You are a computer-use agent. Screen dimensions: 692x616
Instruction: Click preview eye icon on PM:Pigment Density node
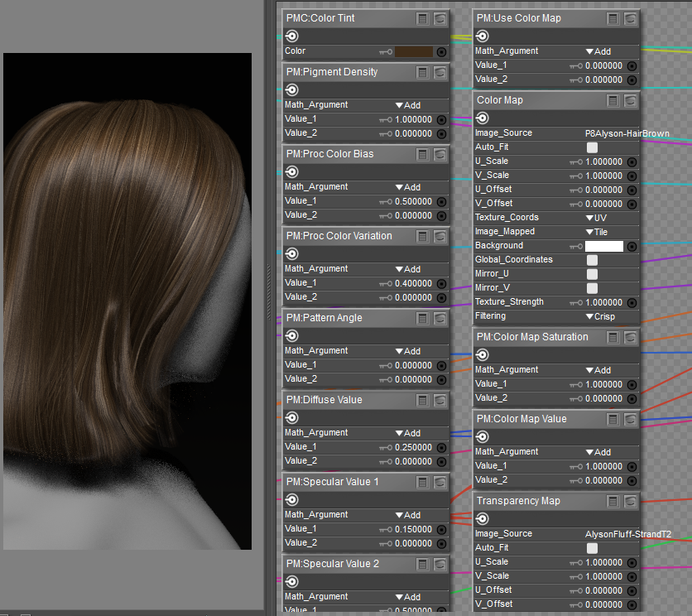(x=440, y=73)
